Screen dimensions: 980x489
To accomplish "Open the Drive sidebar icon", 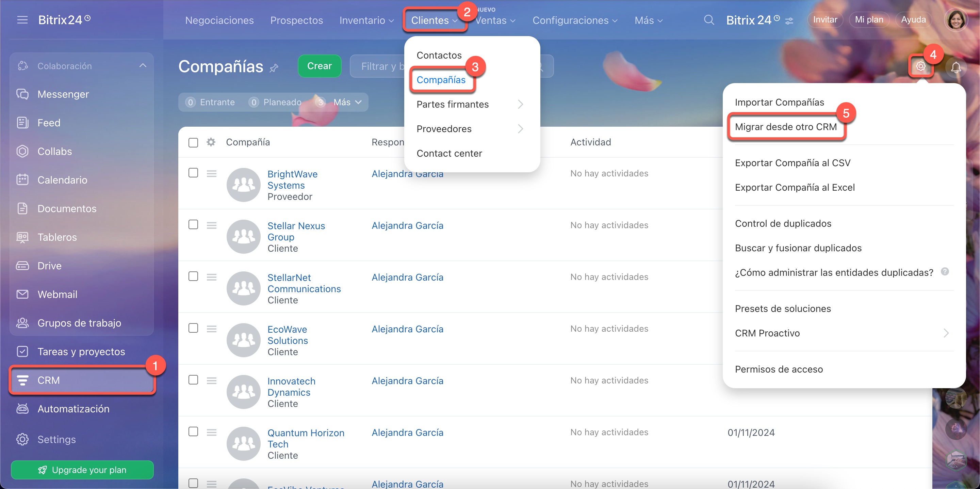I will click(22, 266).
